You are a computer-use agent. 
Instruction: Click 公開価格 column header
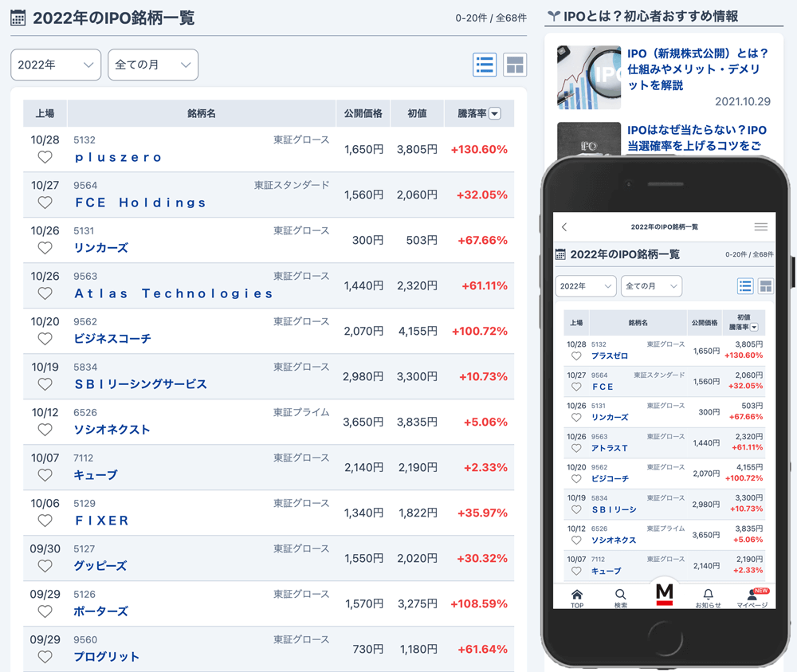[363, 113]
